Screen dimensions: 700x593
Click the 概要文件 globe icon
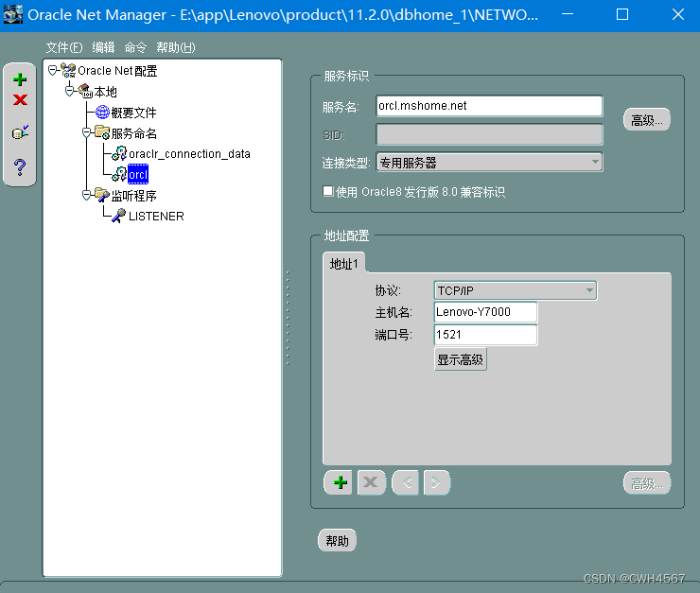tap(102, 112)
